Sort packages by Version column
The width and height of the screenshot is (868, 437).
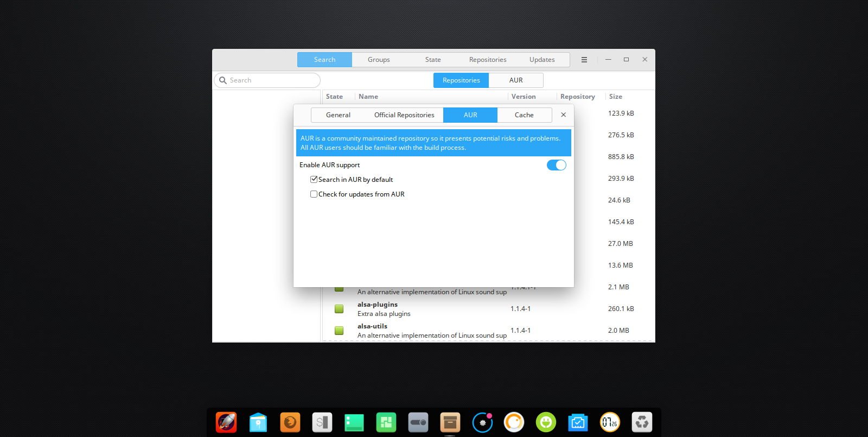(524, 97)
